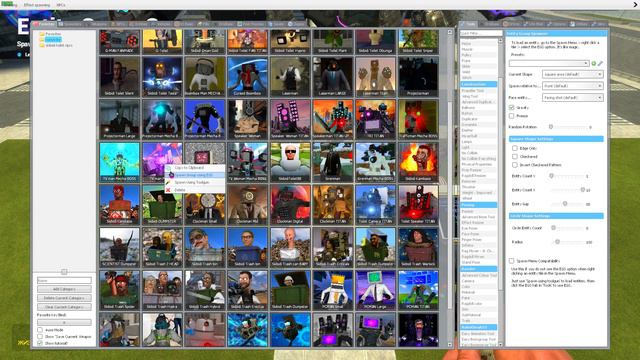The height and width of the screenshot is (360, 640).
Task: Select the POKAN Large entity tile
Action: coord(375,290)
